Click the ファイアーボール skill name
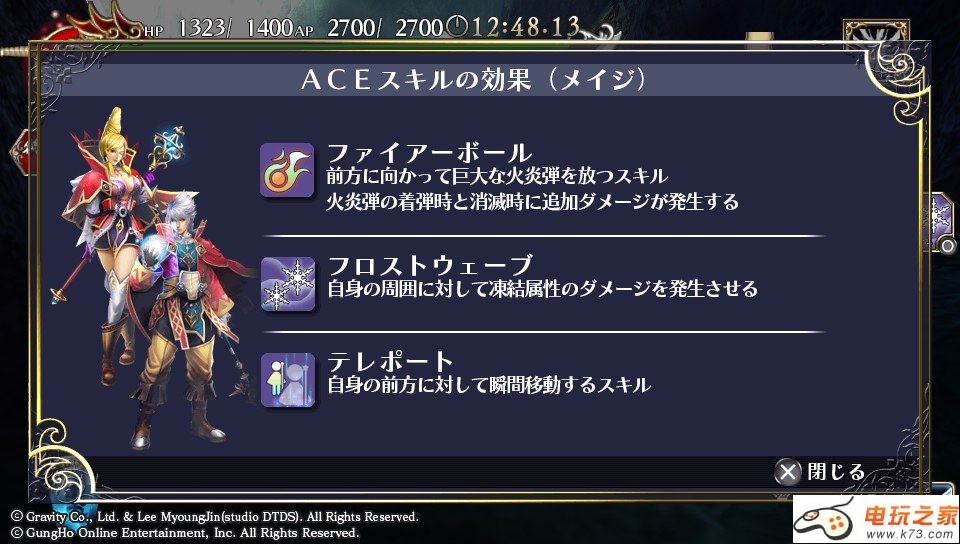The height and width of the screenshot is (544, 960). point(430,153)
